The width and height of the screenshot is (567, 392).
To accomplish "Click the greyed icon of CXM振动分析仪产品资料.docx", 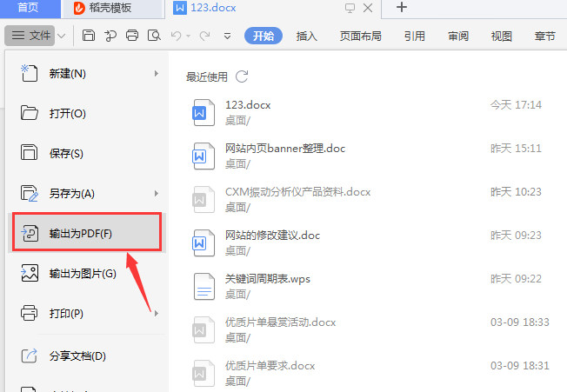I will click(203, 199).
